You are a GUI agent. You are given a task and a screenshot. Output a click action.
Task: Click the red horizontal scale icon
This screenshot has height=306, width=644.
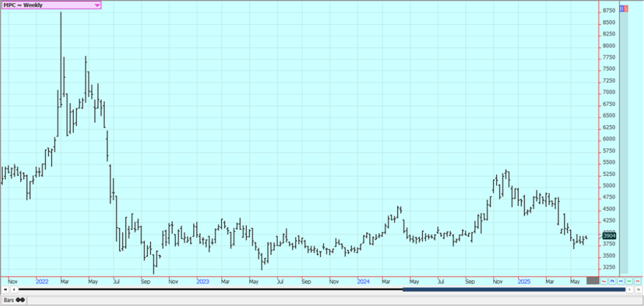(637, 281)
